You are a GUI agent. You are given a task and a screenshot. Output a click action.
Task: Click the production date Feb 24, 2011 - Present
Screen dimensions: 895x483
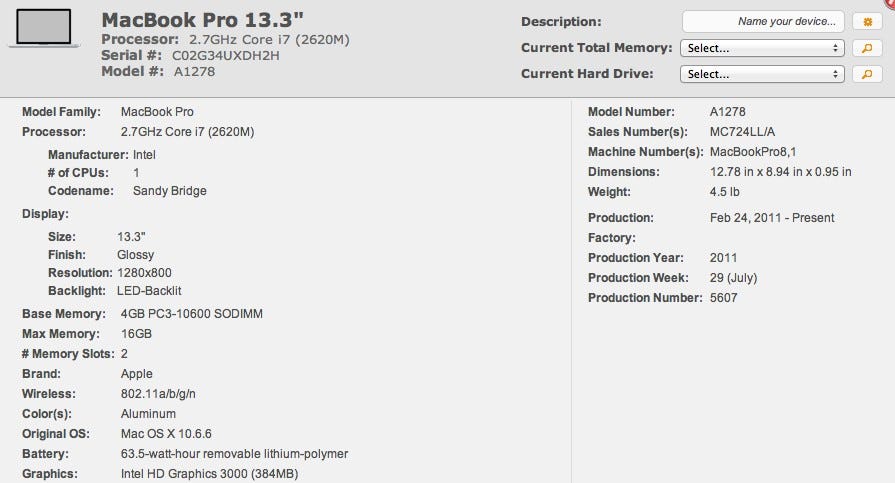[x=772, y=218]
